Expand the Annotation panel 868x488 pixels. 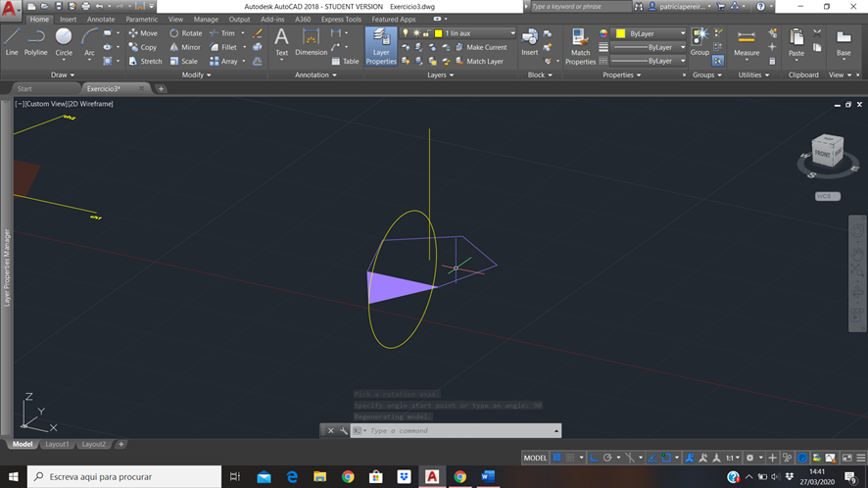(315, 74)
